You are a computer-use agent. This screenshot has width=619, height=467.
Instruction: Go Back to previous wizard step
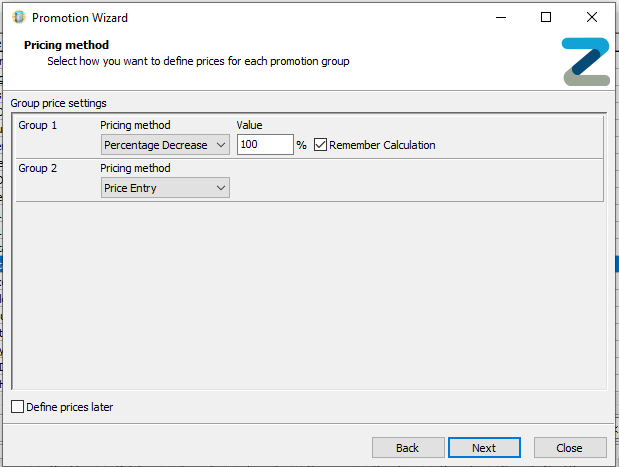(408, 448)
